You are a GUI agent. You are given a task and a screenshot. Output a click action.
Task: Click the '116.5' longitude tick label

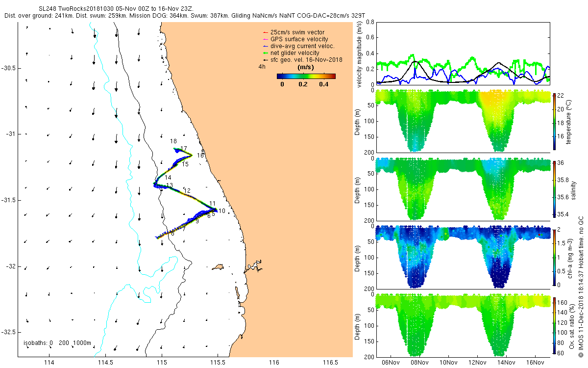pyautogui.click(x=330, y=363)
